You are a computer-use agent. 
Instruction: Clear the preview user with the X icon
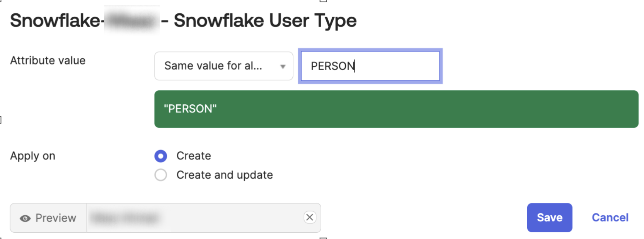tap(310, 217)
